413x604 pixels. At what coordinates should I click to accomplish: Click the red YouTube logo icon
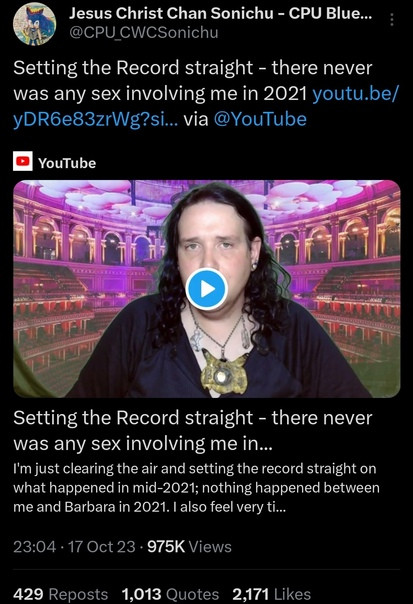[23, 161]
